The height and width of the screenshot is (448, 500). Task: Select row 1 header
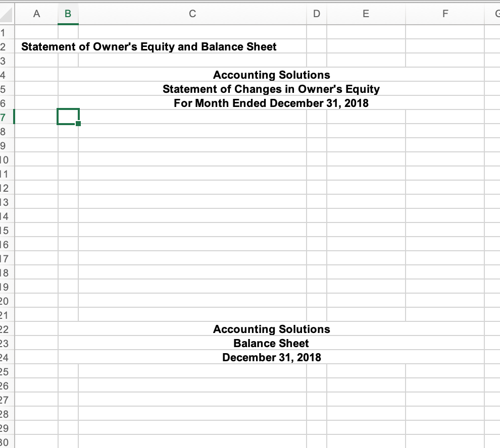pyautogui.click(x=7, y=32)
